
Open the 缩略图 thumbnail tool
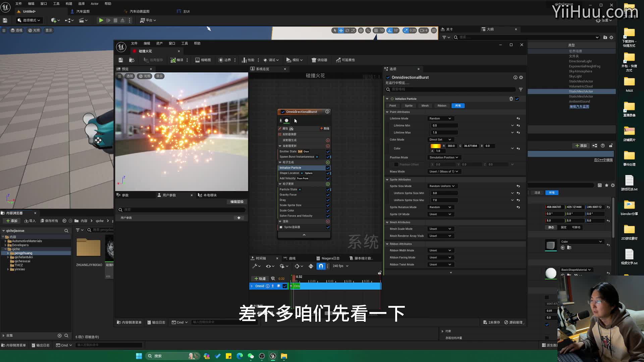click(203, 60)
